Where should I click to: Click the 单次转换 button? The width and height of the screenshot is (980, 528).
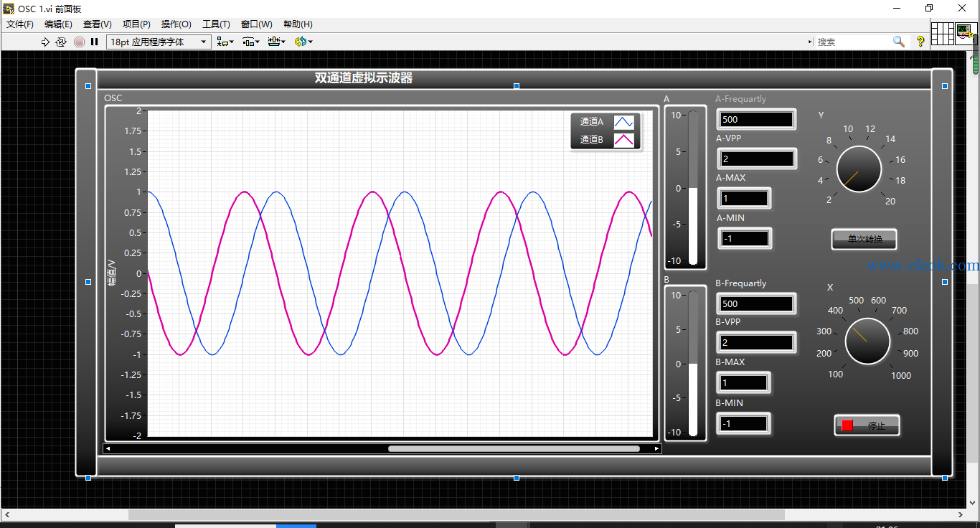(864, 240)
